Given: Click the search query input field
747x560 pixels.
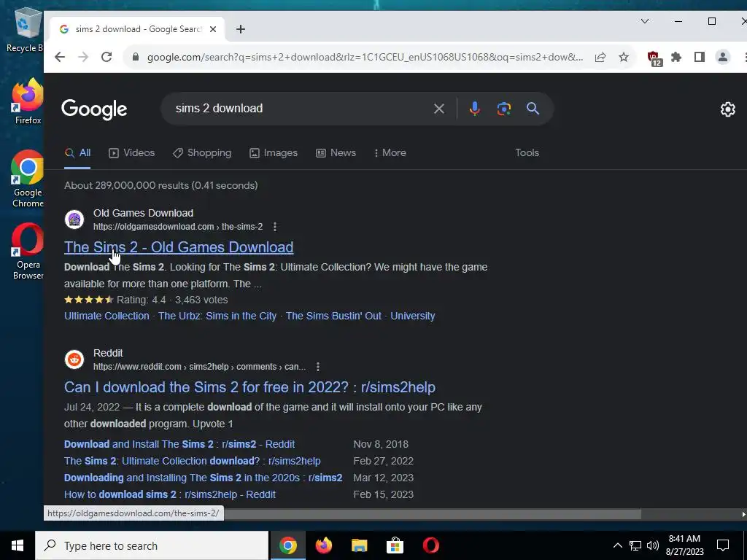Looking at the screenshot, I should pos(300,109).
